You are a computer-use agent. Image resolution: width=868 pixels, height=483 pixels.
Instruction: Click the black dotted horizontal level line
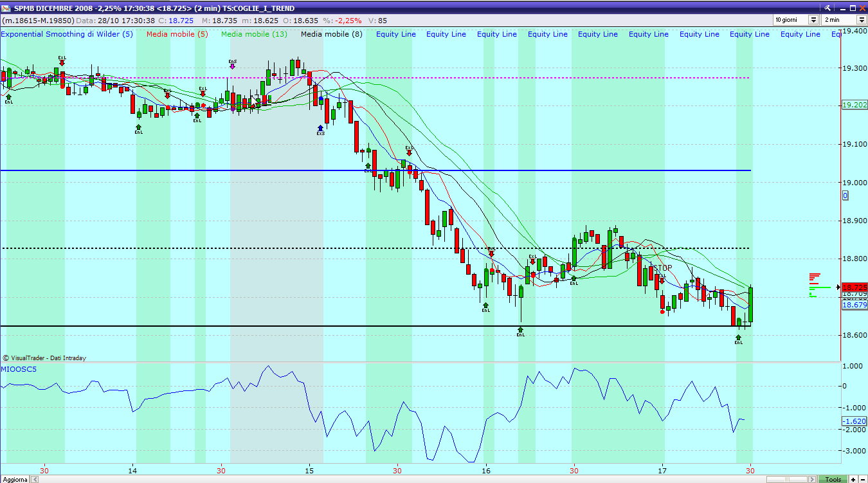tap(375, 248)
